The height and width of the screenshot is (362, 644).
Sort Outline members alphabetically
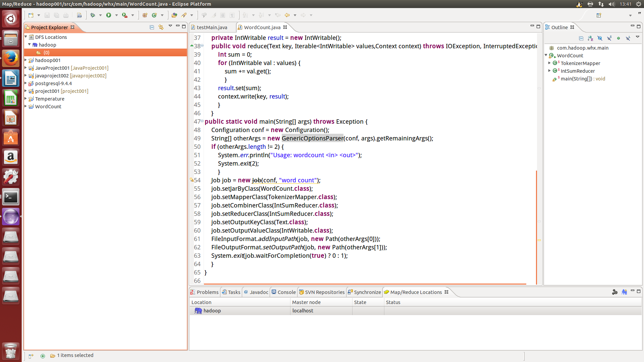pos(591,38)
